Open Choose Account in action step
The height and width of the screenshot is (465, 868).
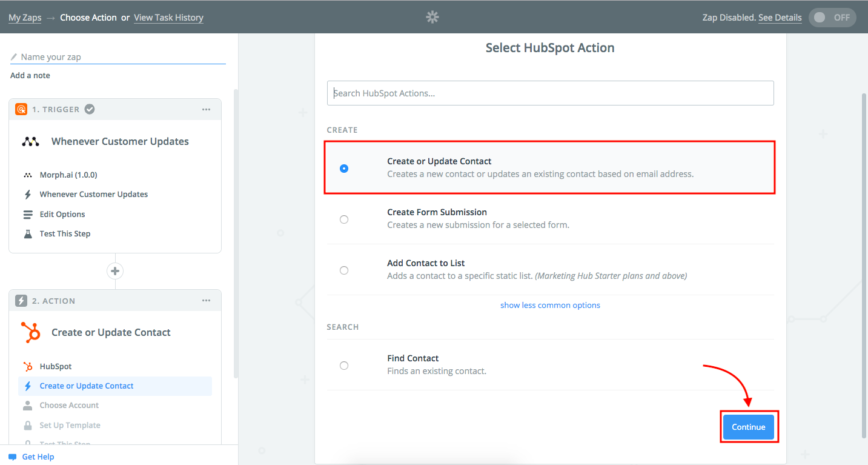coord(69,405)
